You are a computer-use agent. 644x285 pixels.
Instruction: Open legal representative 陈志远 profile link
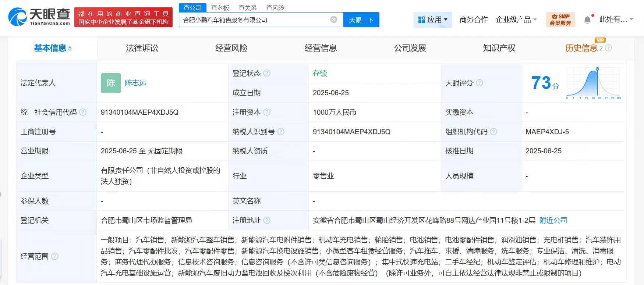(x=135, y=83)
